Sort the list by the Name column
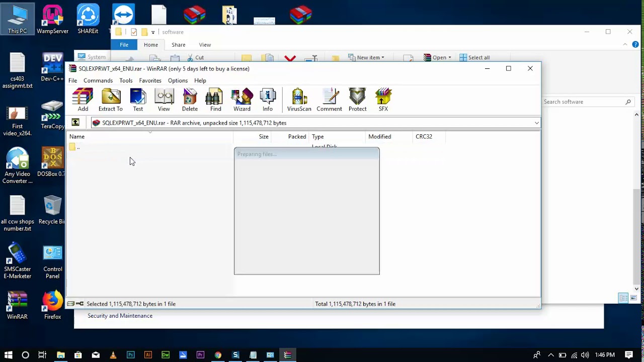Image resolution: width=644 pixels, height=362 pixels. (x=150, y=136)
